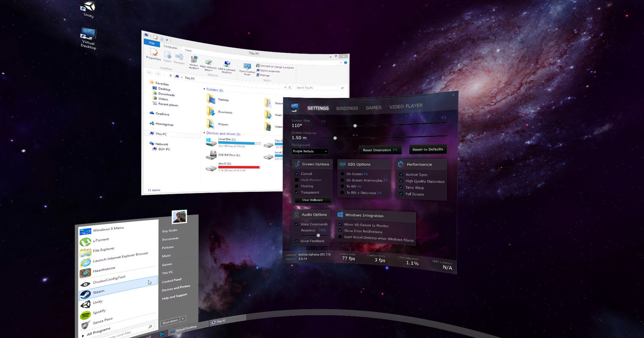Open Control Panel link in start menu
The height and width of the screenshot is (338, 644).
[x=172, y=280]
